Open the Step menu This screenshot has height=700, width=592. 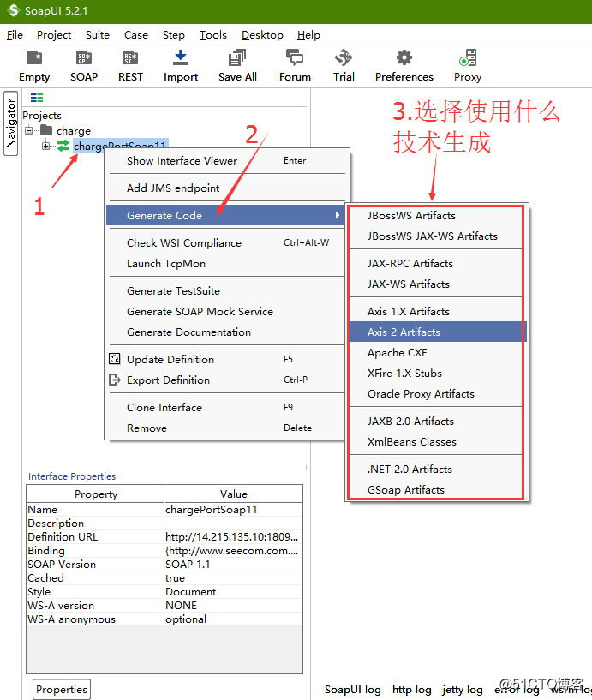tap(173, 35)
